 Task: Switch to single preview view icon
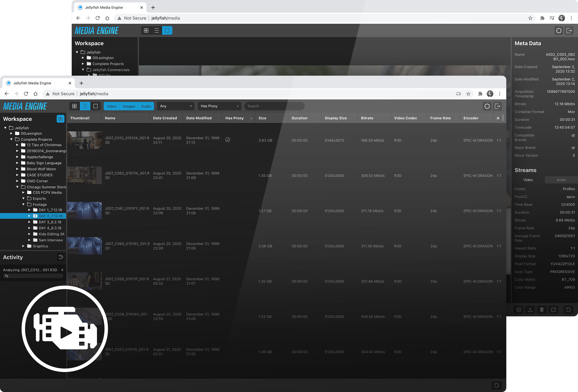point(96,106)
